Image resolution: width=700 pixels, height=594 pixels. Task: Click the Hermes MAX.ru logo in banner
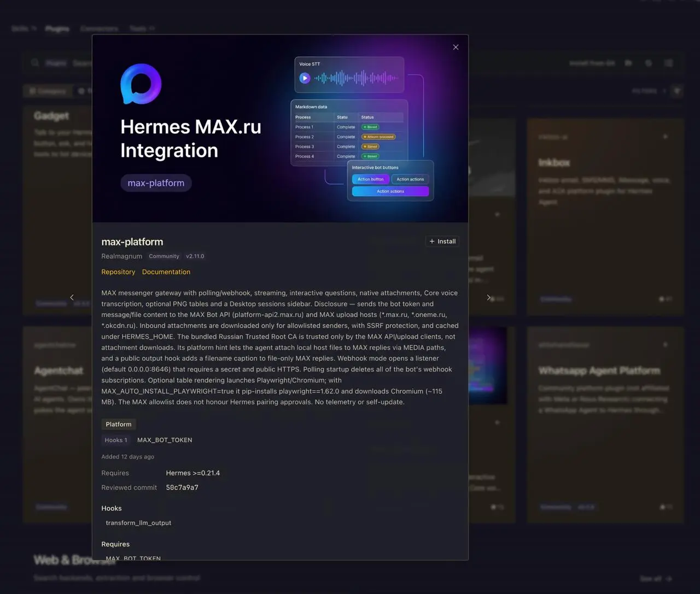click(x=141, y=84)
